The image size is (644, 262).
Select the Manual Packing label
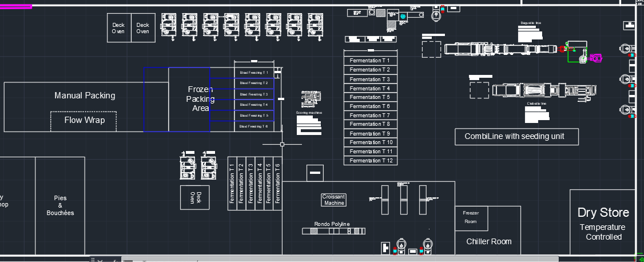point(85,96)
